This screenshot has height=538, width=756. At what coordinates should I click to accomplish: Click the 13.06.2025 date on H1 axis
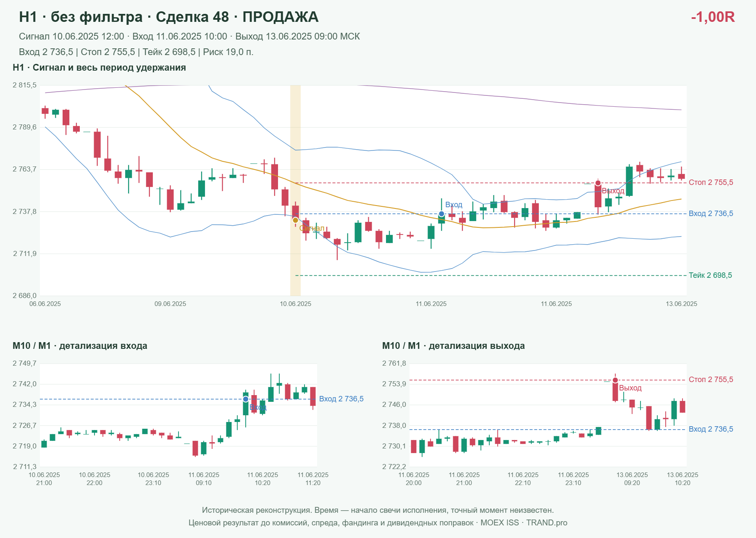[681, 304]
